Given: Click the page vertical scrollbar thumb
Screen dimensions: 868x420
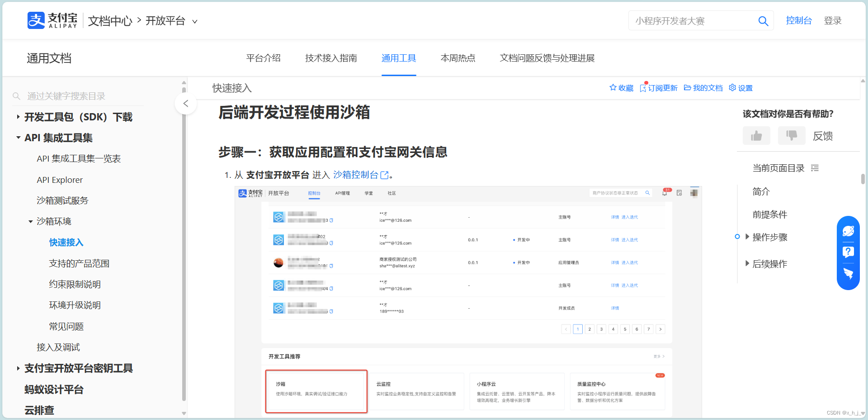Looking at the screenshot, I should click(863, 179).
